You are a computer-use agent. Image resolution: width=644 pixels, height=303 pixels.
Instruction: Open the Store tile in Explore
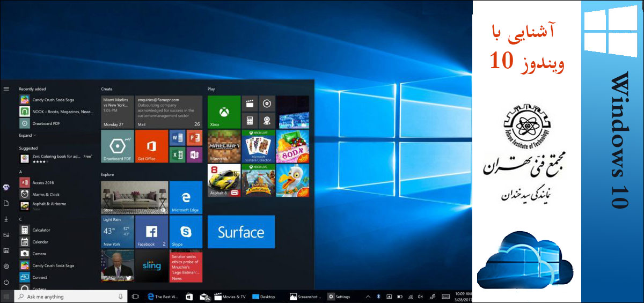pyautogui.click(x=134, y=197)
